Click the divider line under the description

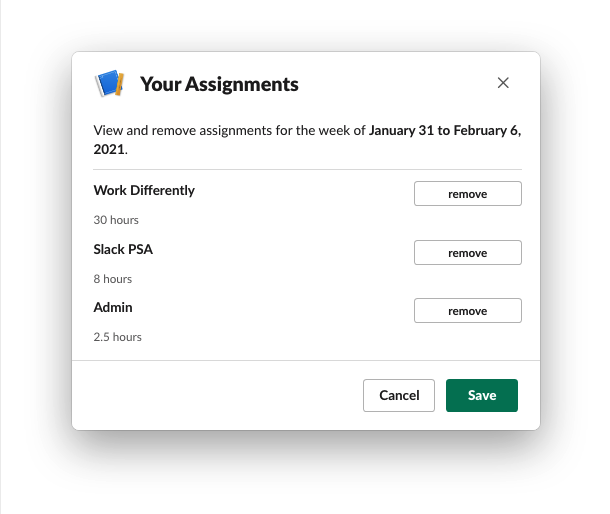pyautogui.click(x=307, y=170)
